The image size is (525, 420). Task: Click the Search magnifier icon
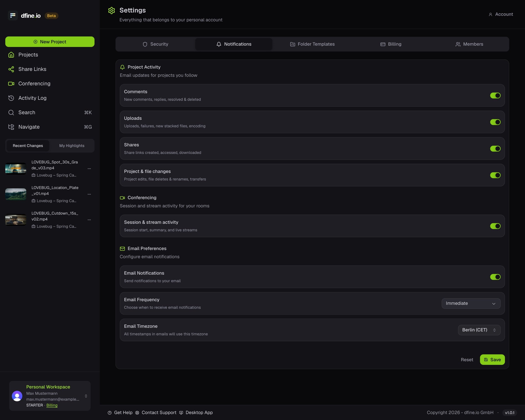point(11,112)
